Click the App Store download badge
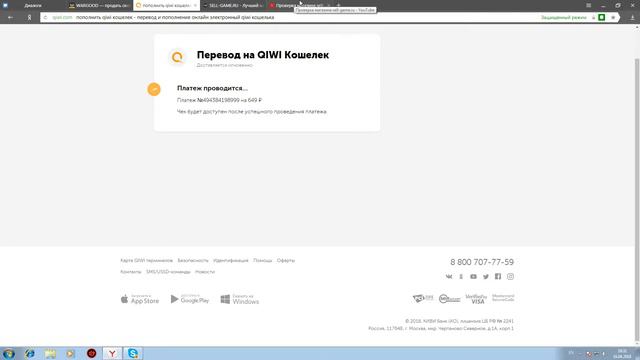This screenshot has width=640, height=360. tap(140, 299)
